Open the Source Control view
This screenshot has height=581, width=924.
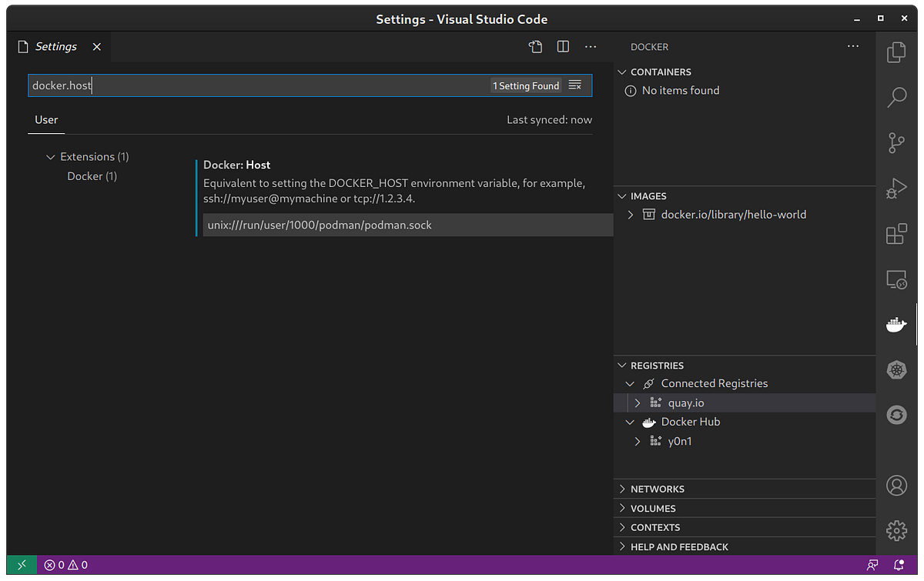pos(896,143)
